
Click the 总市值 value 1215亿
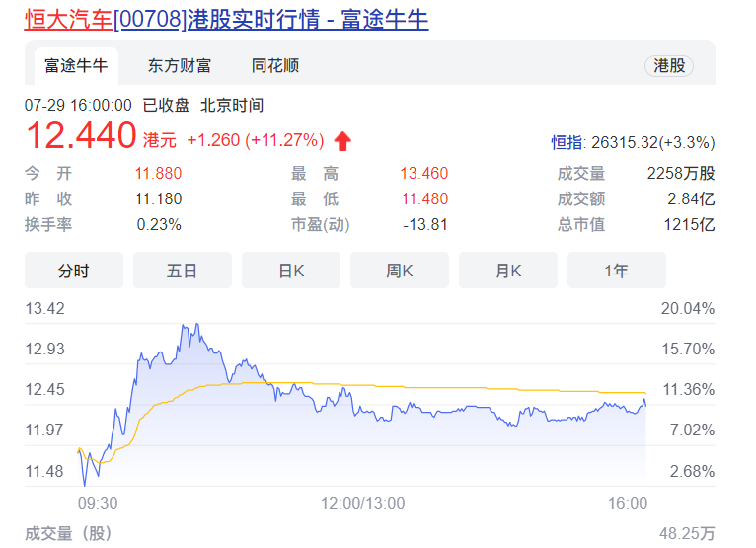[x=690, y=224]
